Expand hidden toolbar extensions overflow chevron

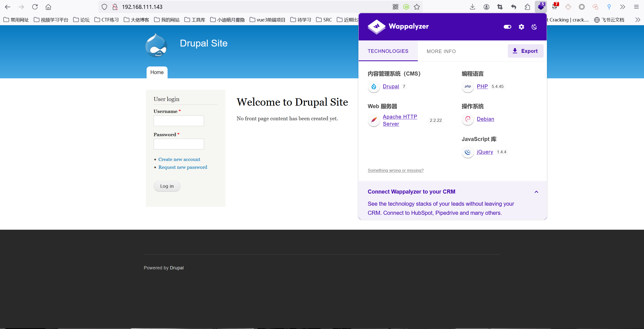(x=623, y=7)
